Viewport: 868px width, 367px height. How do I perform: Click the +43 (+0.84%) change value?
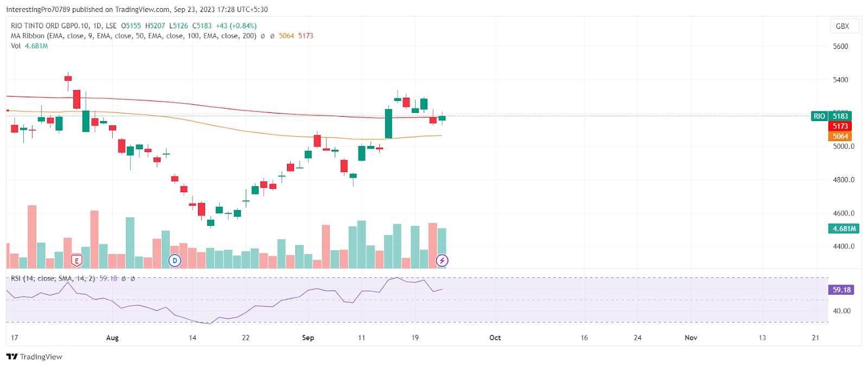(x=237, y=26)
